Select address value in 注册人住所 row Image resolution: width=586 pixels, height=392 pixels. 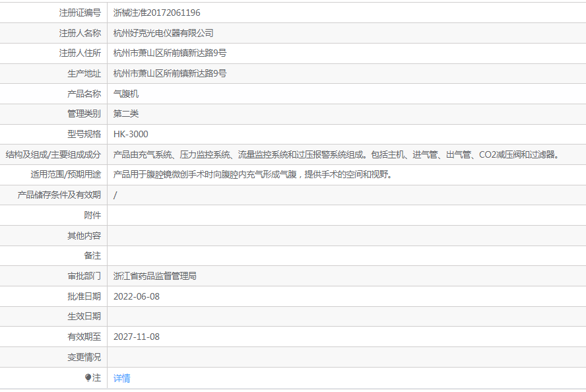pos(170,53)
